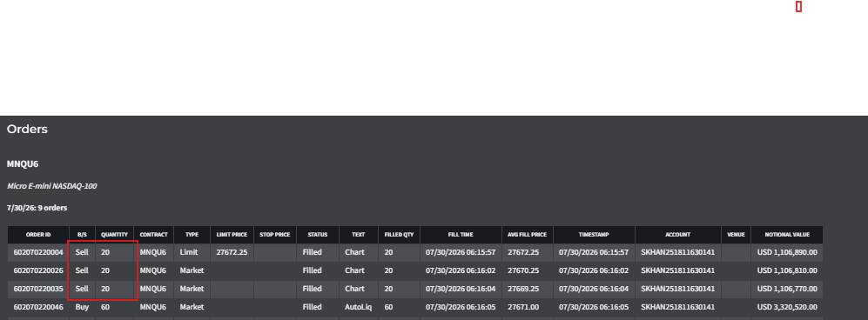Click Market type in order 602070220026
The width and height of the screenshot is (868, 320).
pyautogui.click(x=192, y=270)
